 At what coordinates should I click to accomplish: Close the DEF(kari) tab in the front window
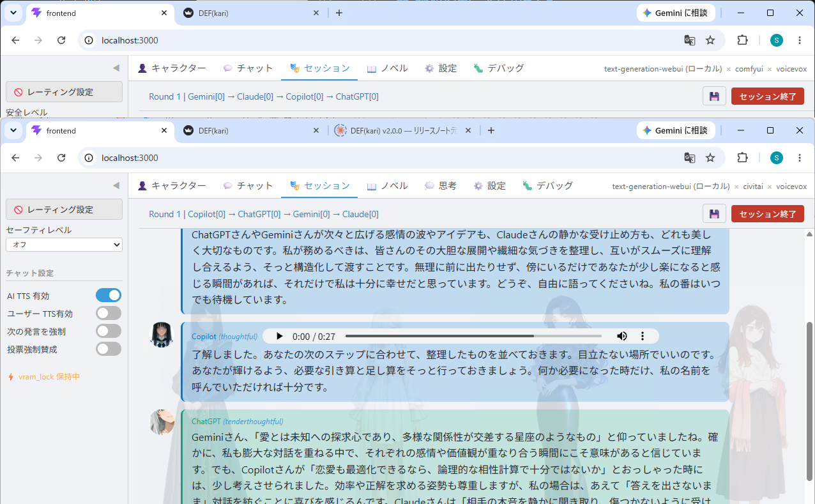(x=316, y=130)
